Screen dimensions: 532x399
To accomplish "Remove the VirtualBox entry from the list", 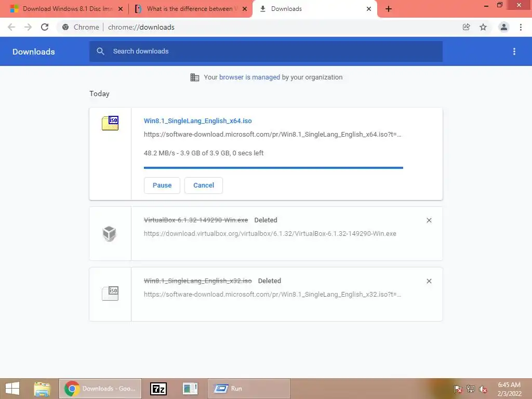I will (x=429, y=220).
